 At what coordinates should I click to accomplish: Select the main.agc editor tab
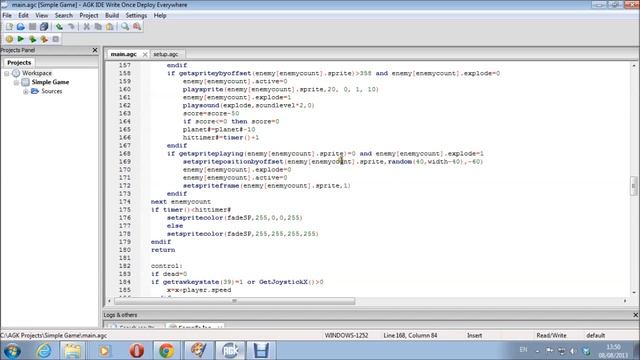point(124,54)
